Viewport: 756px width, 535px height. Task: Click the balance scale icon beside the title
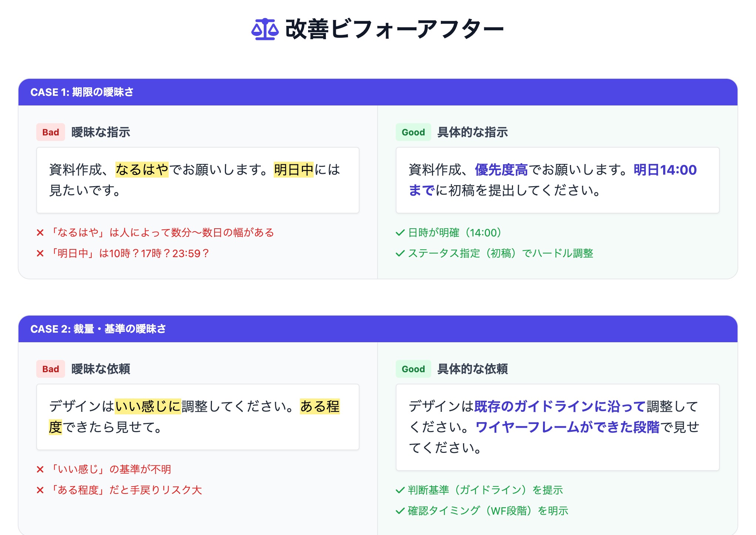(265, 29)
